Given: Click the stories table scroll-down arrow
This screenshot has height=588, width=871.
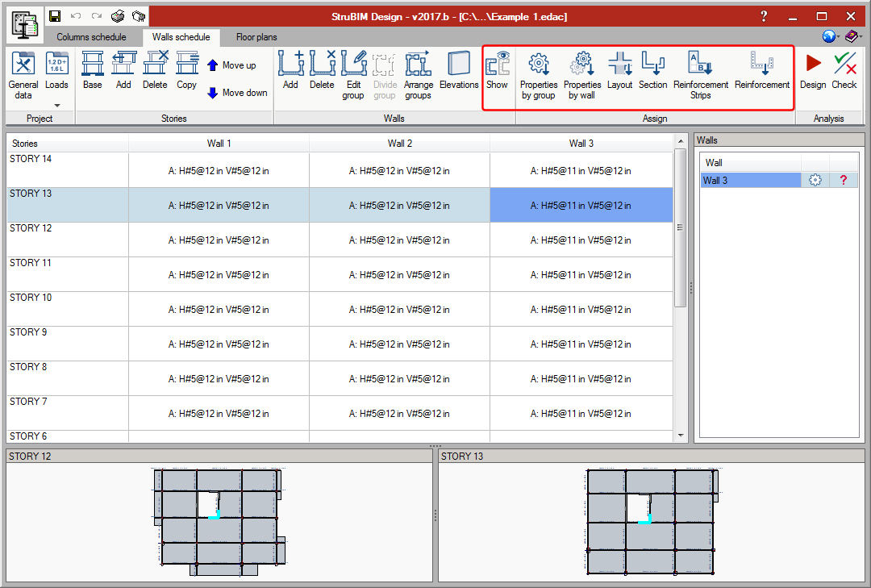Looking at the screenshot, I should pyautogui.click(x=680, y=436).
